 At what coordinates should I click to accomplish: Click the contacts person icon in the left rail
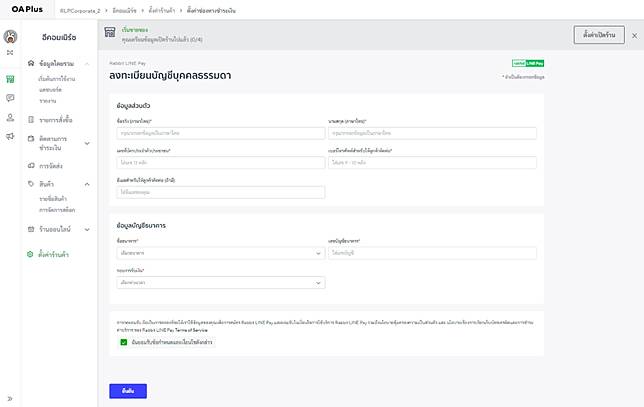coord(10,117)
